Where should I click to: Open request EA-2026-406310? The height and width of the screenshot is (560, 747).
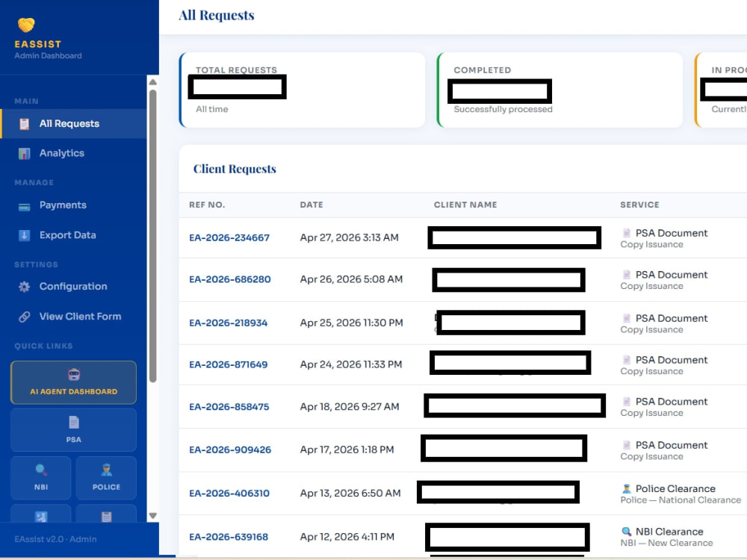click(229, 494)
